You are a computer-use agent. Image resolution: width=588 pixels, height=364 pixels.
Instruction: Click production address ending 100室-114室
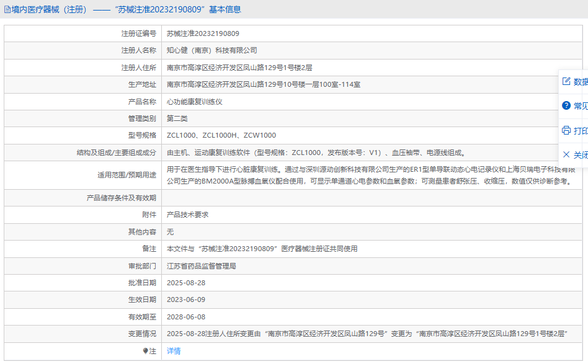pyautogui.click(x=264, y=85)
